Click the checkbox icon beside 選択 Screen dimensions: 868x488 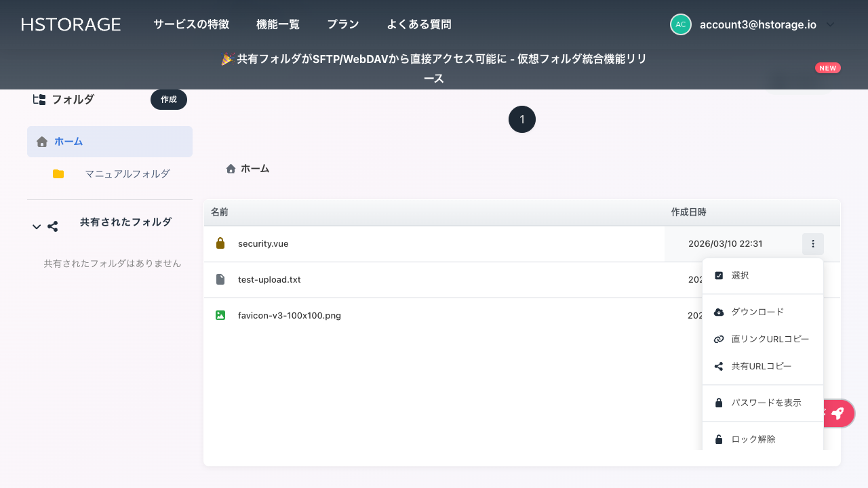click(719, 276)
